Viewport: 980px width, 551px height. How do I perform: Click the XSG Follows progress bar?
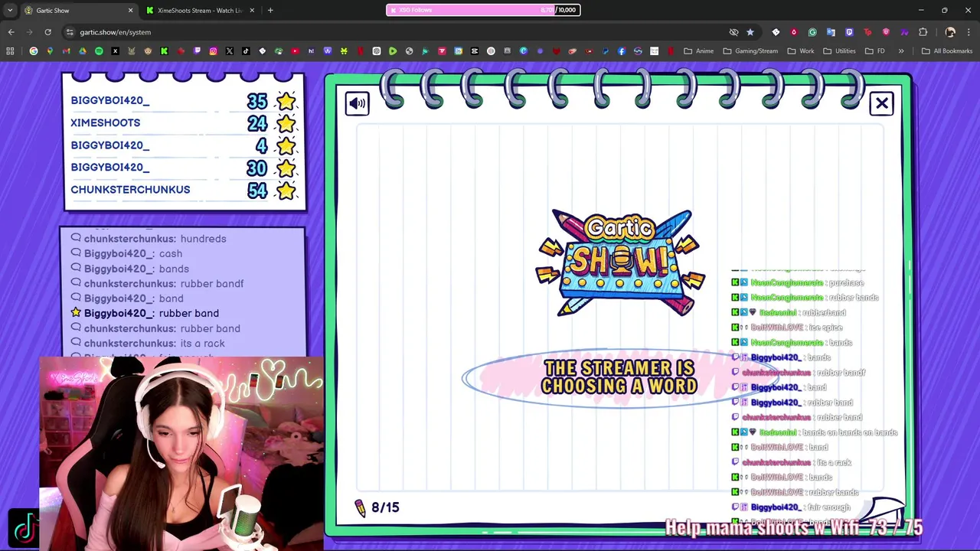(x=483, y=10)
